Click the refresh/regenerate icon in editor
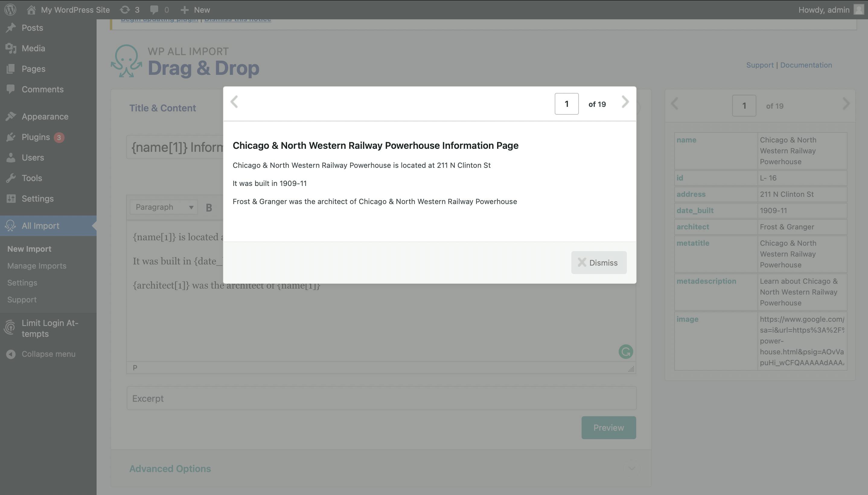Viewport: 868px width, 495px height. (x=626, y=351)
